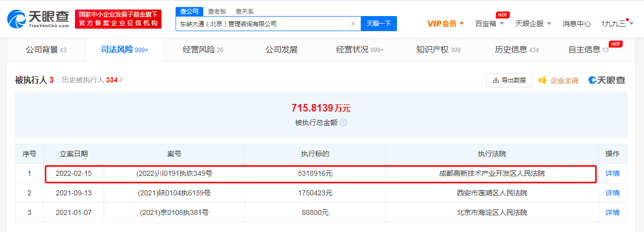
Task: Open the 公司背景 tab
Action: pos(46,50)
